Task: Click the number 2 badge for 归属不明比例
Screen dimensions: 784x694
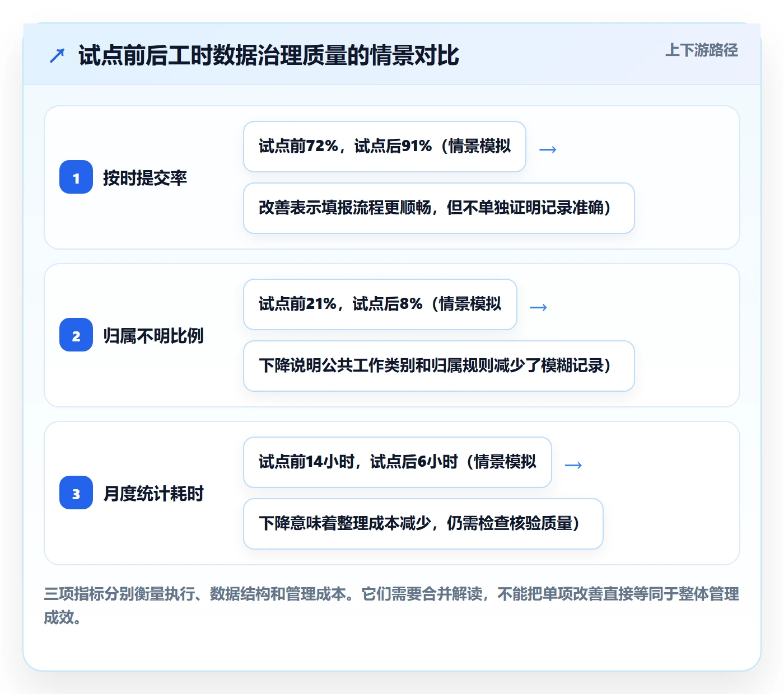Action: 76,335
